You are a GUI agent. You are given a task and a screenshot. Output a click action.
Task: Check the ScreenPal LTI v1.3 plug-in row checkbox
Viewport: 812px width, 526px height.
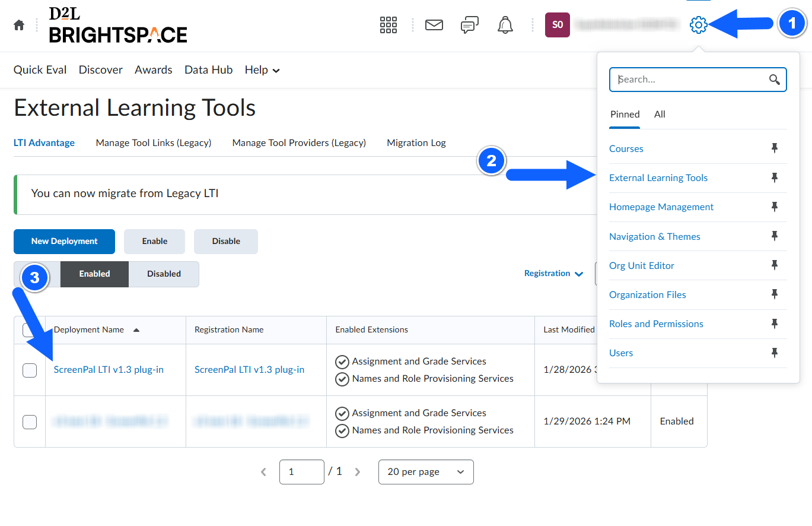30,370
